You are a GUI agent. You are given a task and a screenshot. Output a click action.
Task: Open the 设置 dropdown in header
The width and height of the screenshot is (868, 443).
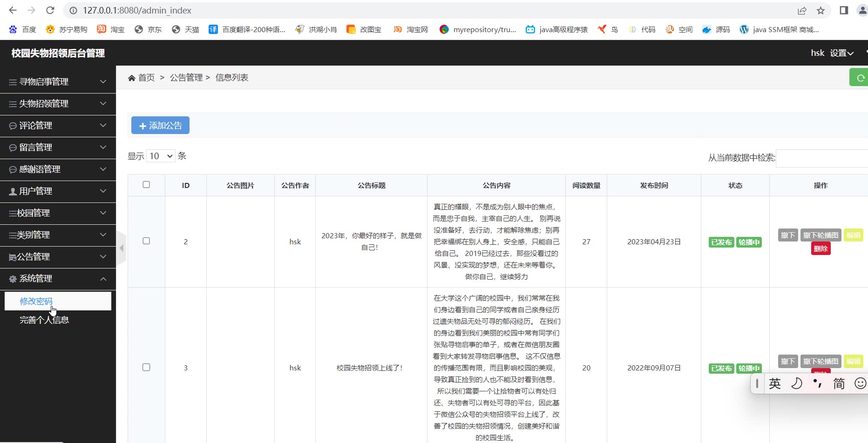pyautogui.click(x=841, y=53)
